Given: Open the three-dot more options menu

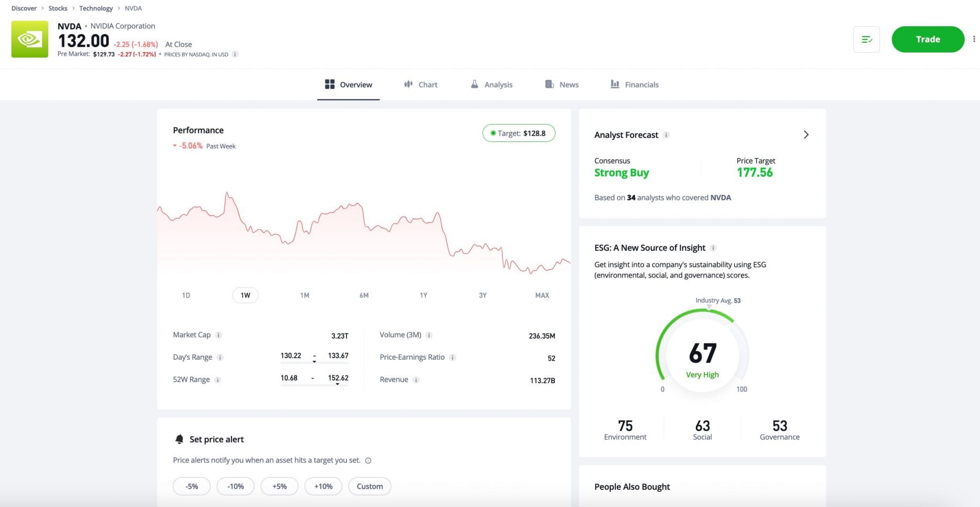Looking at the screenshot, I should pos(974,39).
